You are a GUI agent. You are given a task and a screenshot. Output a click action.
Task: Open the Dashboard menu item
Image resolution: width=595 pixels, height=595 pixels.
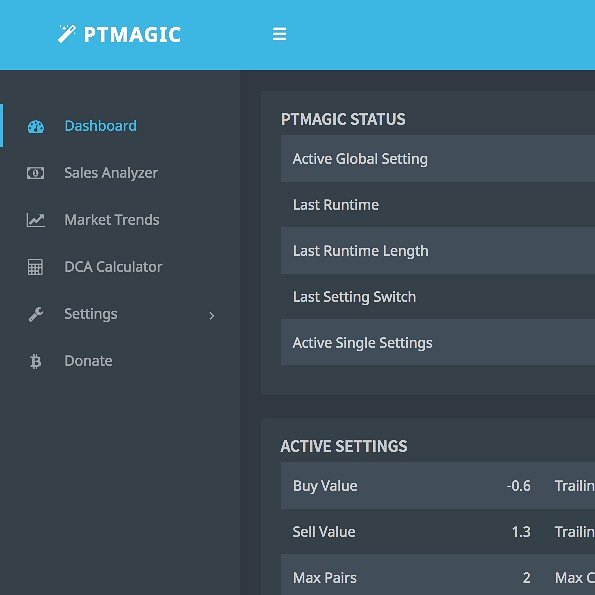pyautogui.click(x=101, y=126)
